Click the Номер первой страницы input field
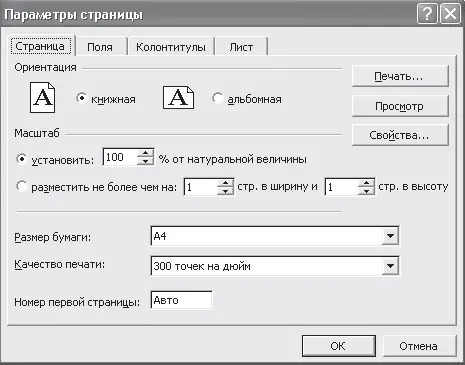 [x=181, y=300]
